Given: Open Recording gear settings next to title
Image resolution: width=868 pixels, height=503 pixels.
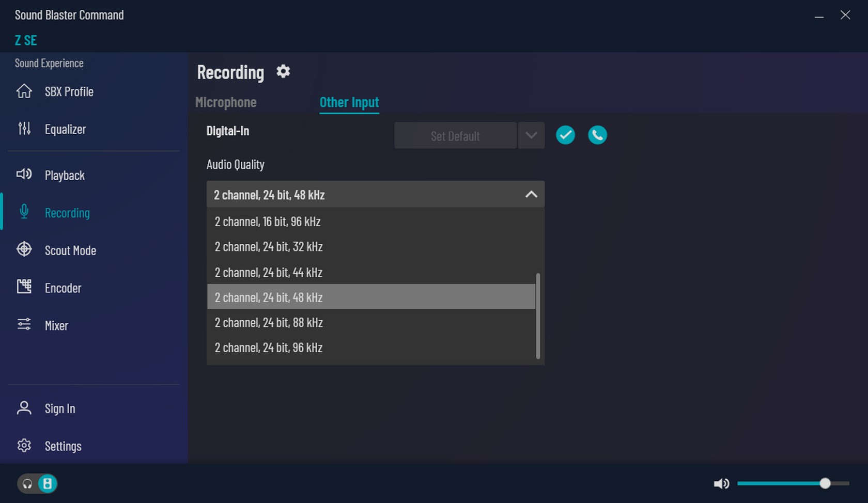Looking at the screenshot, I should pos(283,71).
